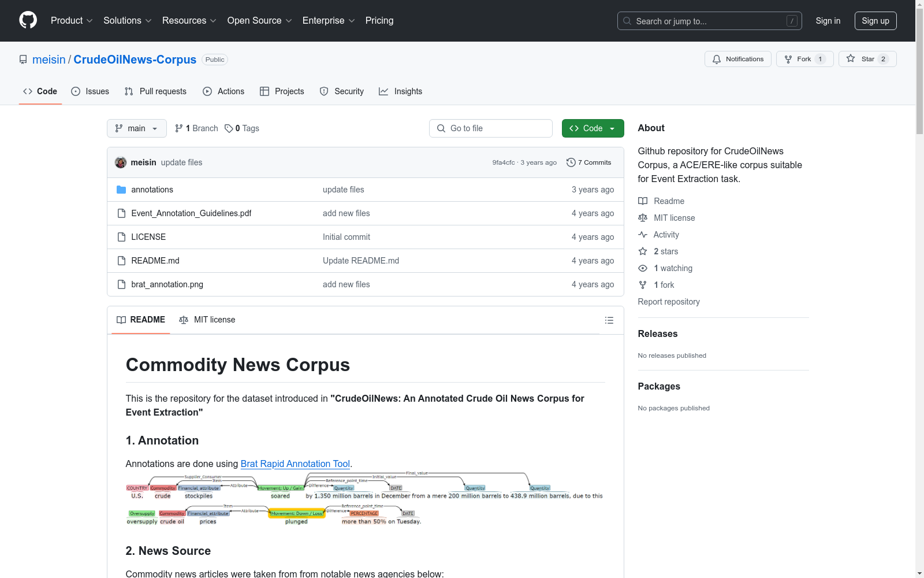Click the Sign in link
This screenshot has width=924, height=578.
828,21
